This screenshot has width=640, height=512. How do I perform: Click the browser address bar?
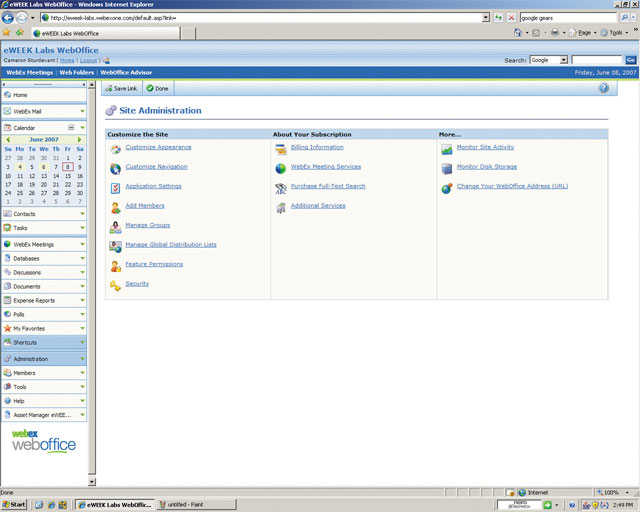[261, 18]
